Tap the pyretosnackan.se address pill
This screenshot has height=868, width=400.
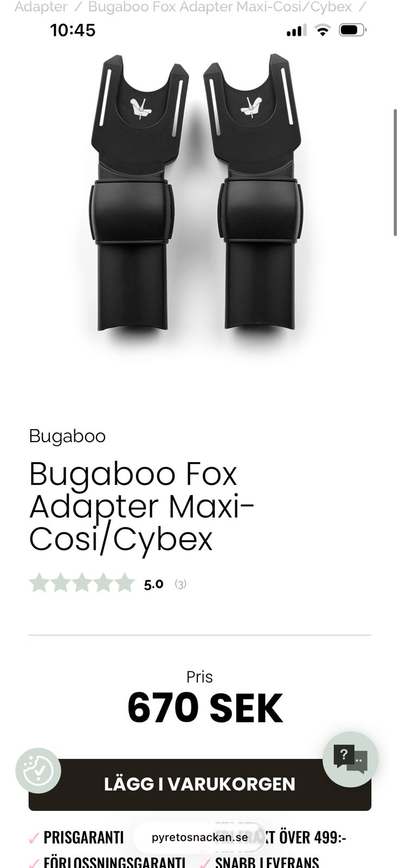[199, 837]
